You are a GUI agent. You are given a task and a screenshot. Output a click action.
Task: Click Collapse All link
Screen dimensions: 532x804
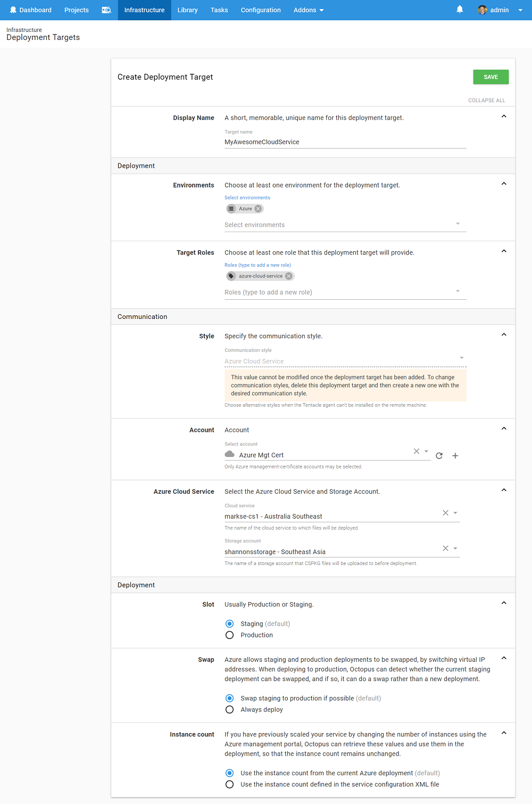point(486,100)
